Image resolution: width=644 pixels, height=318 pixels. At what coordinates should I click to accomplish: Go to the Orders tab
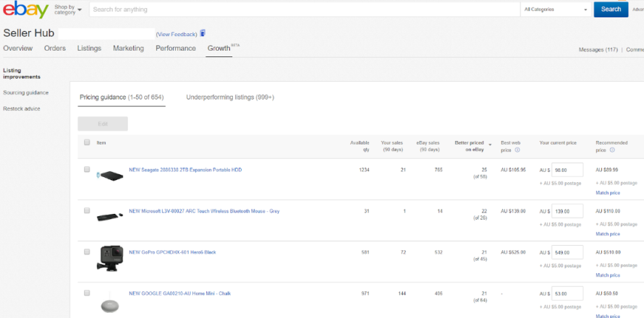pyautogui.click(x=55, y=48)
